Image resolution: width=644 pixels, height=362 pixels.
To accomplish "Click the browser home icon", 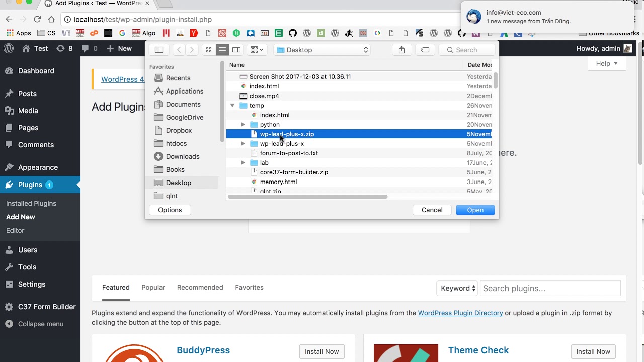I will [x=51, y=19].
